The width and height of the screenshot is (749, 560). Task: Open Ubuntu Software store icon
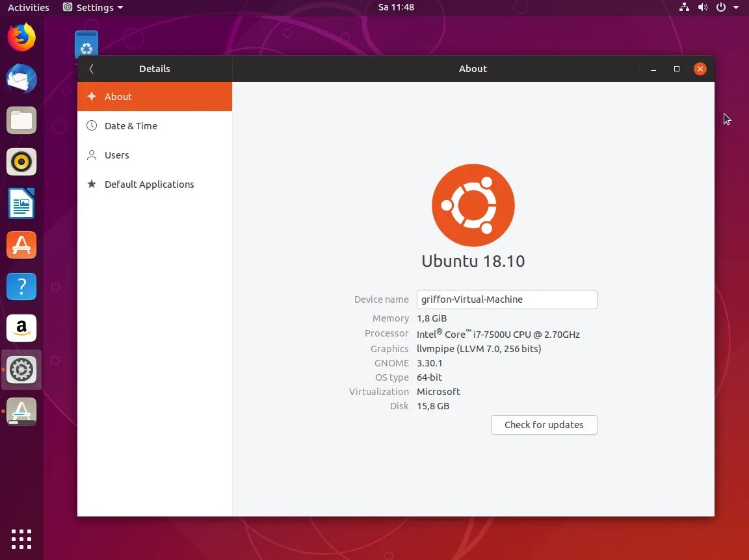pyautogui.click(x=21, y=245)
